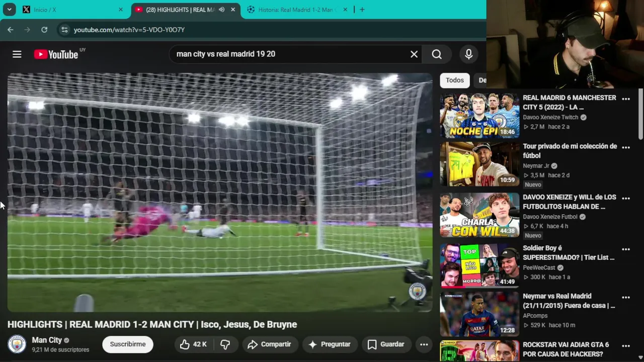Click the video player to pause
Viewport: 644px width, 362px height.
[220, 193]
